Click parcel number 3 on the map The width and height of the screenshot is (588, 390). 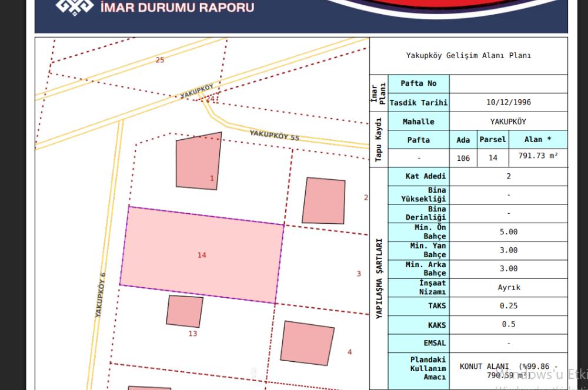[x=359, y=274]
